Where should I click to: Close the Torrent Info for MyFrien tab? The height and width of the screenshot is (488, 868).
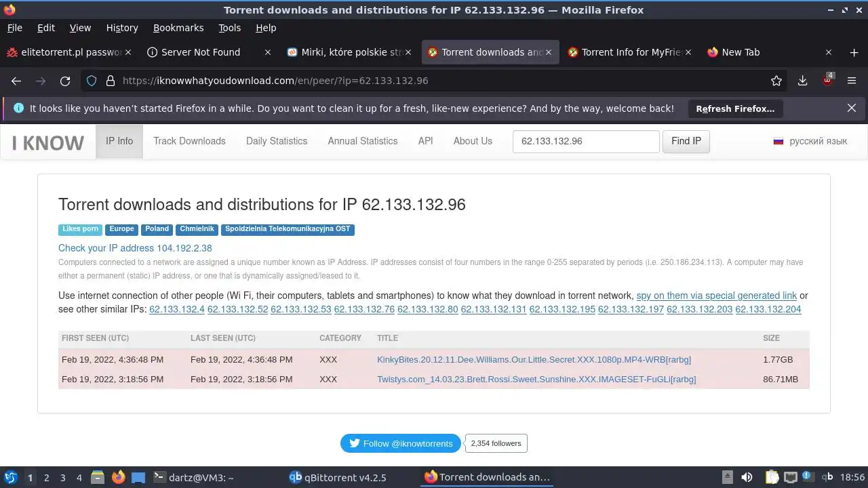[688, 52]
